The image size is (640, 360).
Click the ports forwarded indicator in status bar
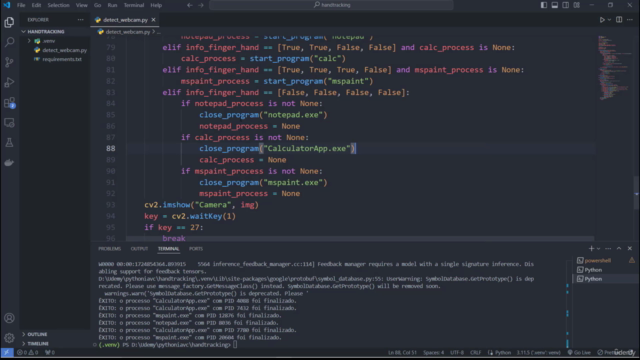click(50, 352)
